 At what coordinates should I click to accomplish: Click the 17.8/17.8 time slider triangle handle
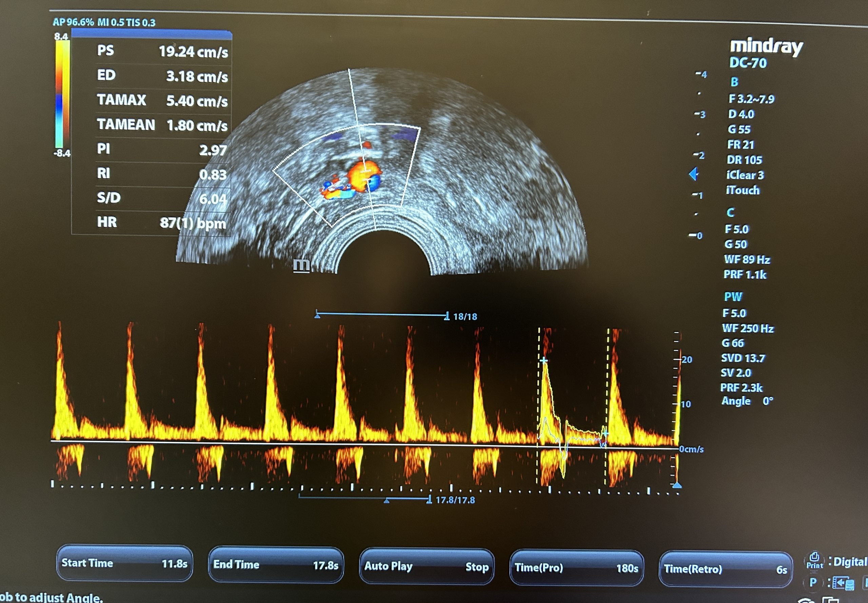(386, 501)
